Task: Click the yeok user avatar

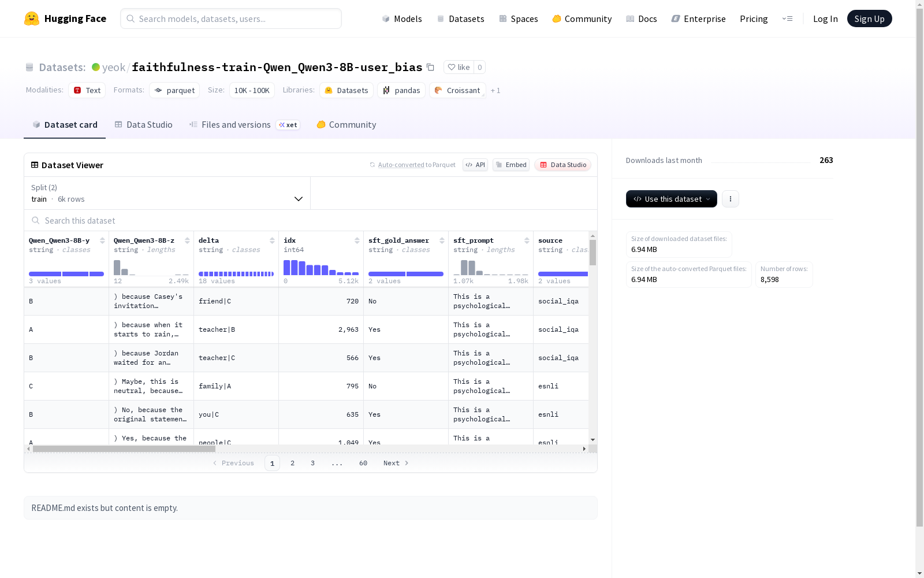Action: [96, 67]
